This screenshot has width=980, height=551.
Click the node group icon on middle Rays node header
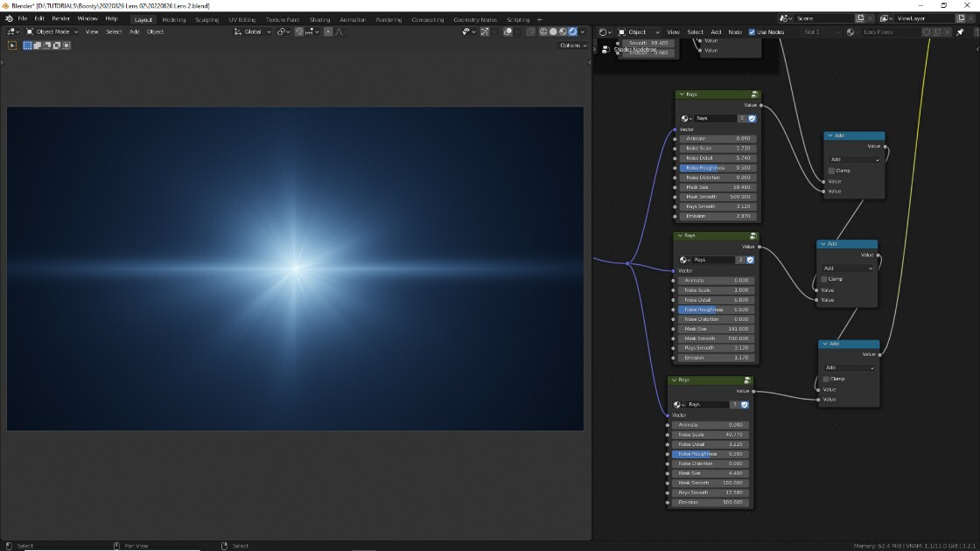[x=752, y=235]
